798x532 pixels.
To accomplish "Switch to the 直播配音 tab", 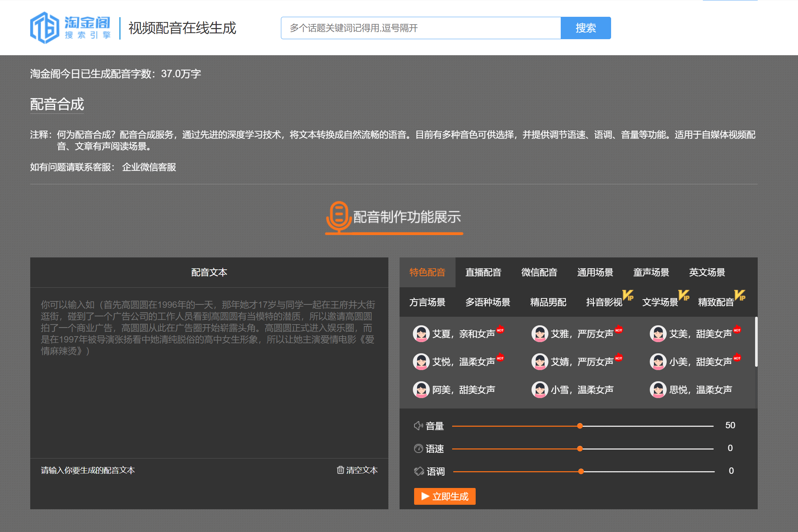I will point(483,273).
